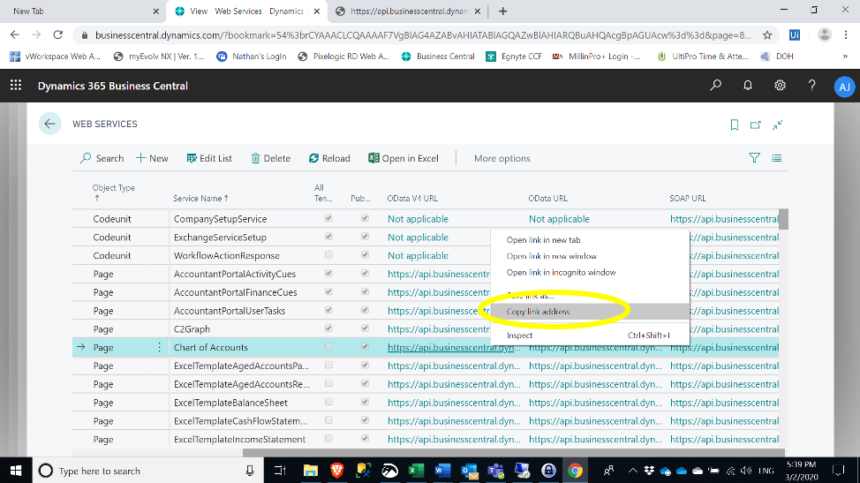Toggle Published checkbox for C2Graph

[x=365, y=328]
